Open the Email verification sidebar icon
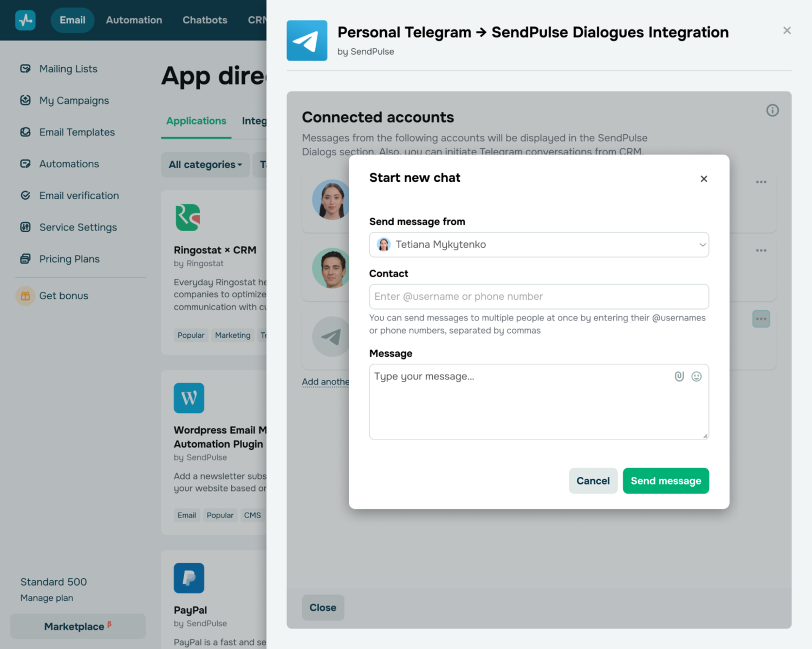The width and height of the screenshot is (812, 649). 25,195
